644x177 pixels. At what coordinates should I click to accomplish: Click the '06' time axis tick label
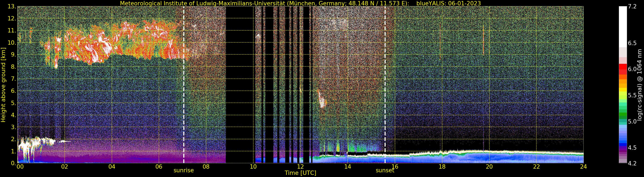pos(159,166)
